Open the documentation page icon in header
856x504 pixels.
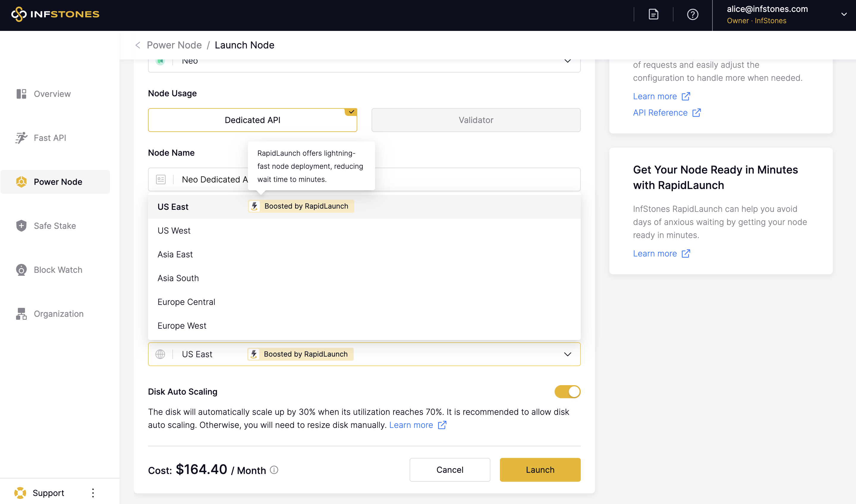(x=653, y=14)
